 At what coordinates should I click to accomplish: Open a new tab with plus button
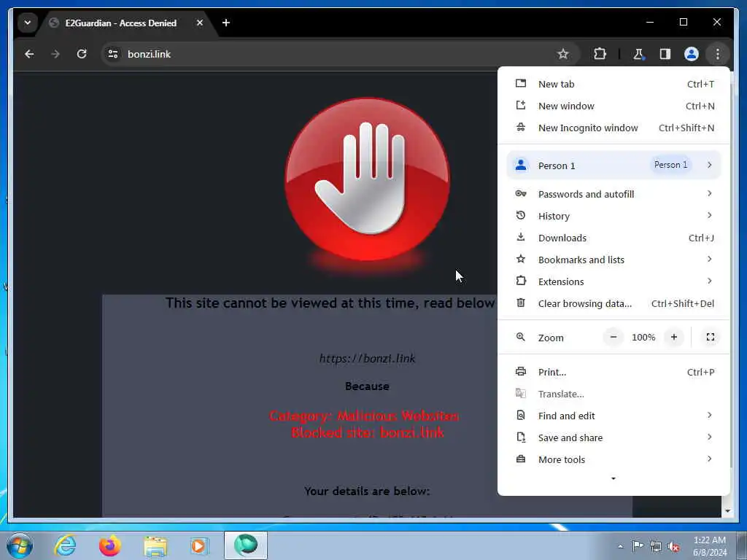pos(226,23)
